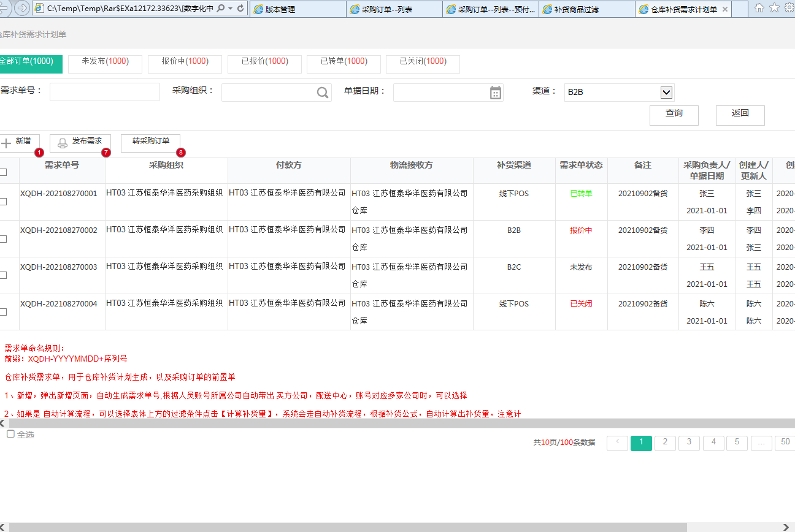Enable the 全选 checkbox at bottom

[10, 434]
